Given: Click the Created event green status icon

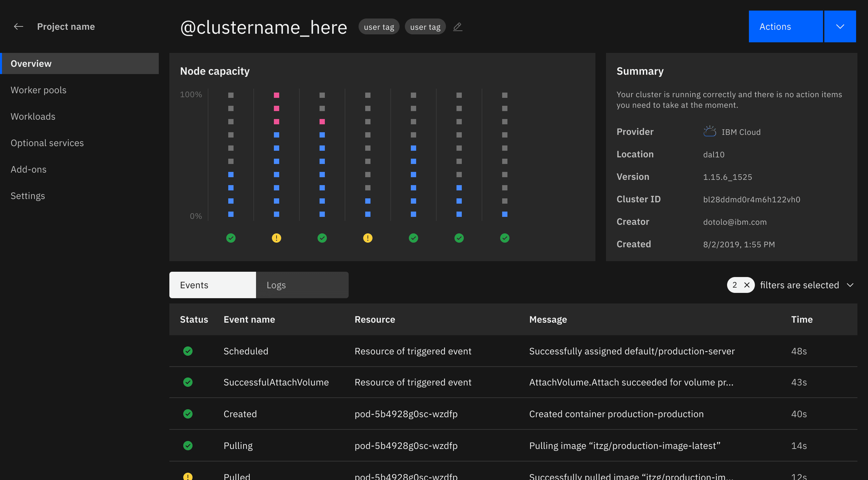Looking at the screenshot, I should 188,414.
